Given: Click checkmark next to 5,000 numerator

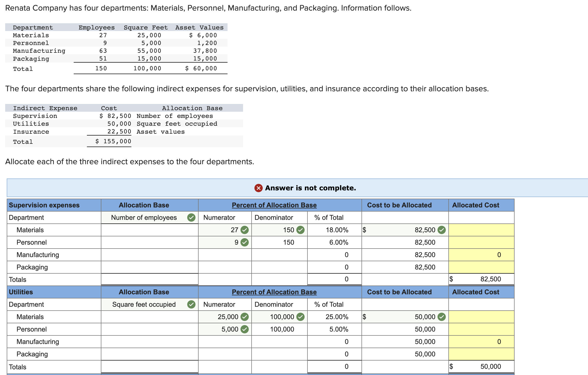Looking at the screenshot, I should (244, 329).
